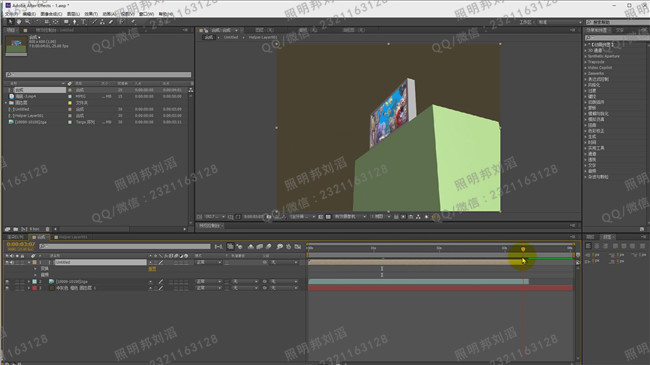The height and width of the screenshot is (365, 650).
Task: Click Helper Layer001 breadcrumb in the viewer
Action: (263, 37)
